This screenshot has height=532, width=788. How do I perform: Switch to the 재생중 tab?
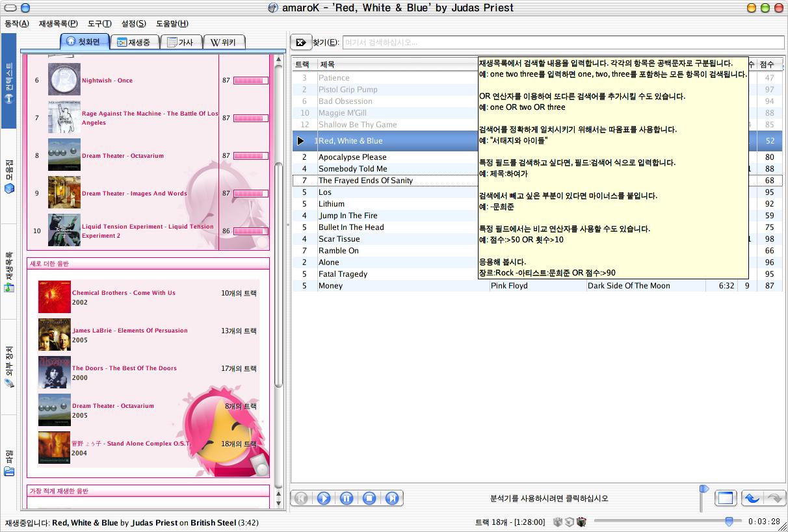pyautogui.click(x=133, y=42)
